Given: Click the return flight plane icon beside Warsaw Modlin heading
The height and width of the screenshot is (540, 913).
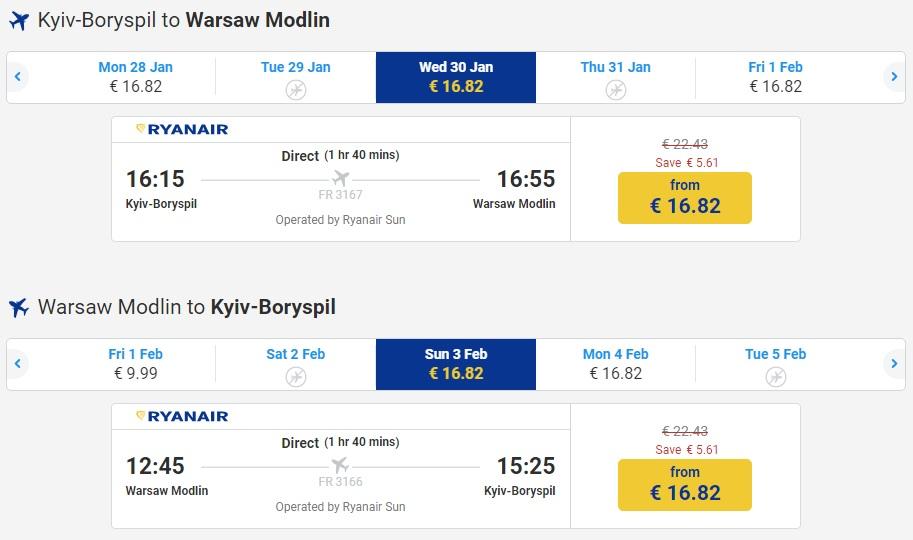Looking at the screenshot, I should click(18, 308).
